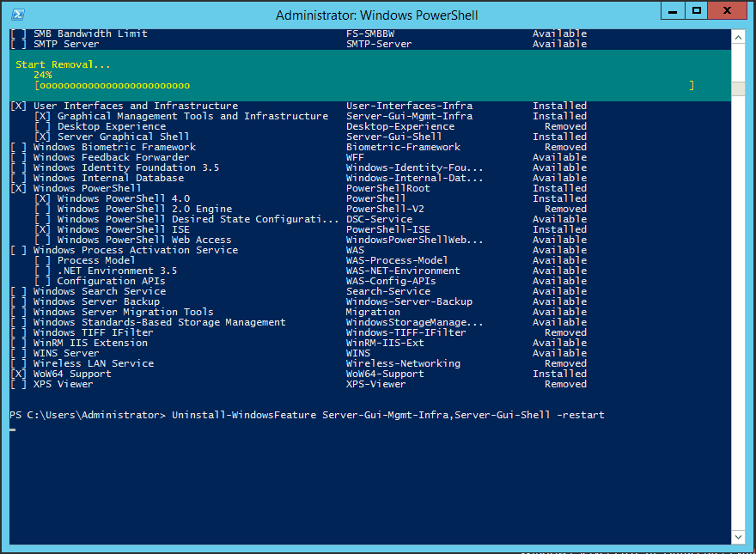756x554 pixels.
Task: Click 'Search-Service' feature name
Action: tap(388, 291)
